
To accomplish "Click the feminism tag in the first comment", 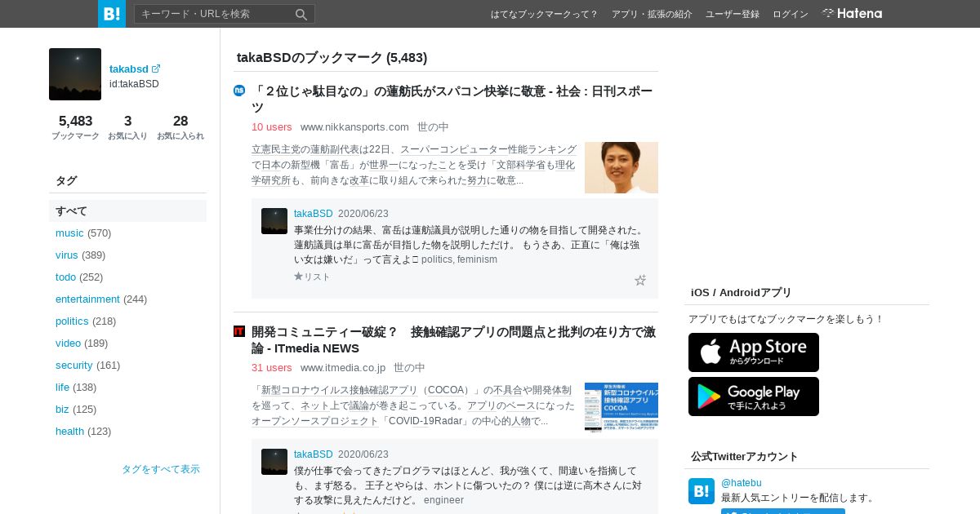I will [477, 259].
